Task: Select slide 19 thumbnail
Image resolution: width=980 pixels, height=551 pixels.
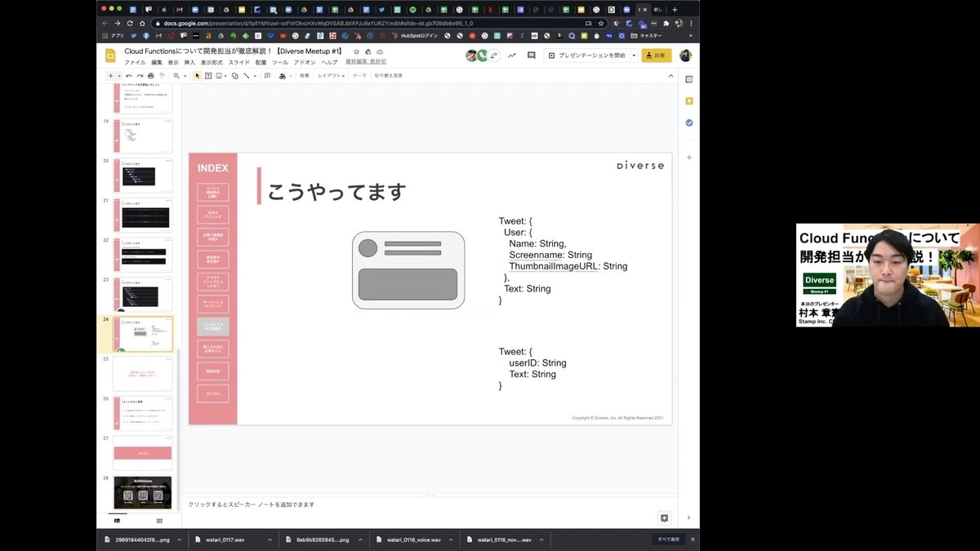Action: [142, 136]
